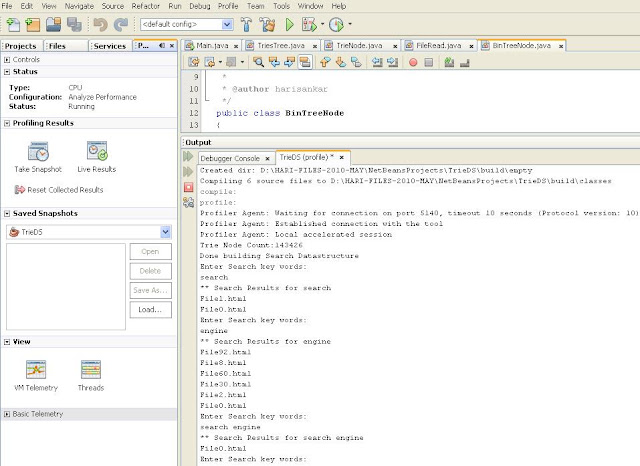640x466 pixels.
Task: Open the Threads view
Action: (91, 376)
